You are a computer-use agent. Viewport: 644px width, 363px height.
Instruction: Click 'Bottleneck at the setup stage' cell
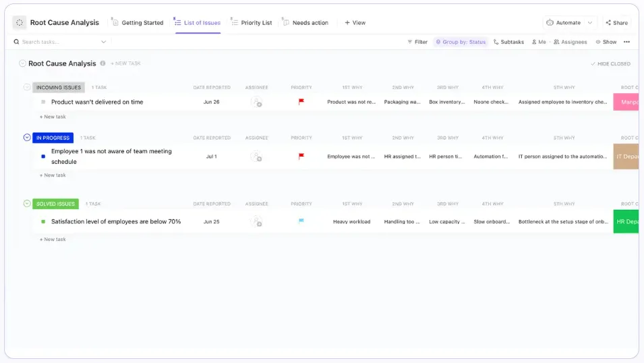point(563,221)
